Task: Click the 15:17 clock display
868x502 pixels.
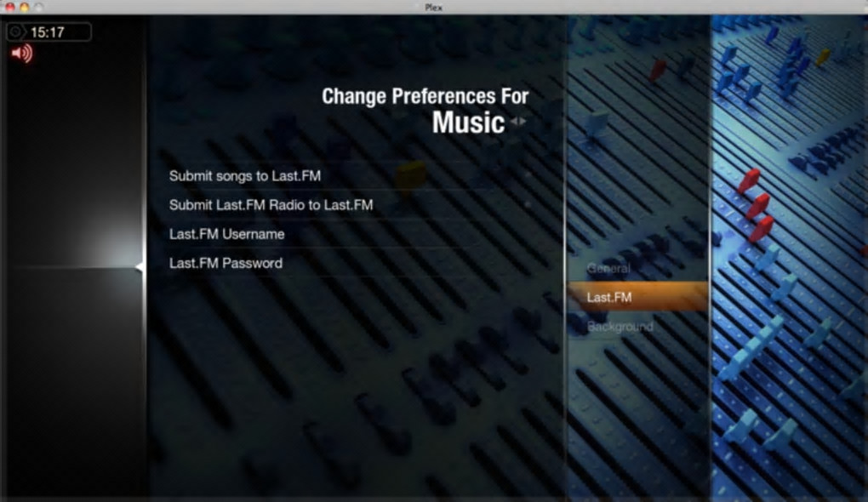Action: pos(49,32)
